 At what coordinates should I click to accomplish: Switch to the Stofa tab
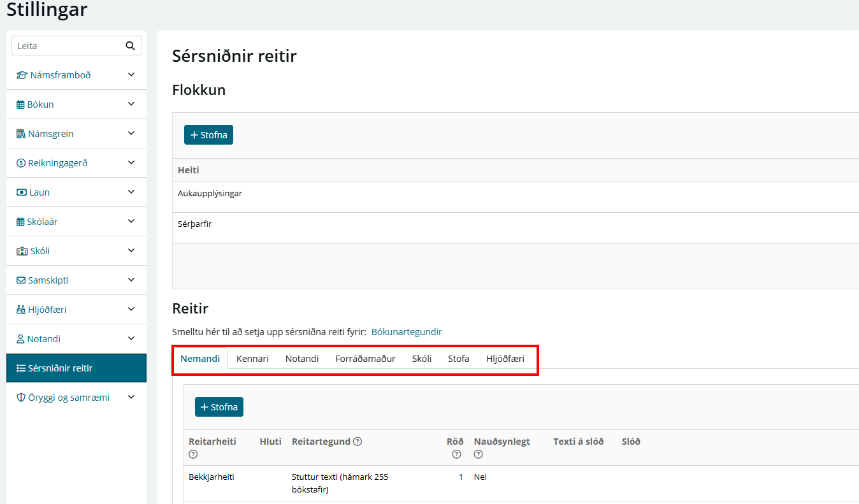(459, 359)
